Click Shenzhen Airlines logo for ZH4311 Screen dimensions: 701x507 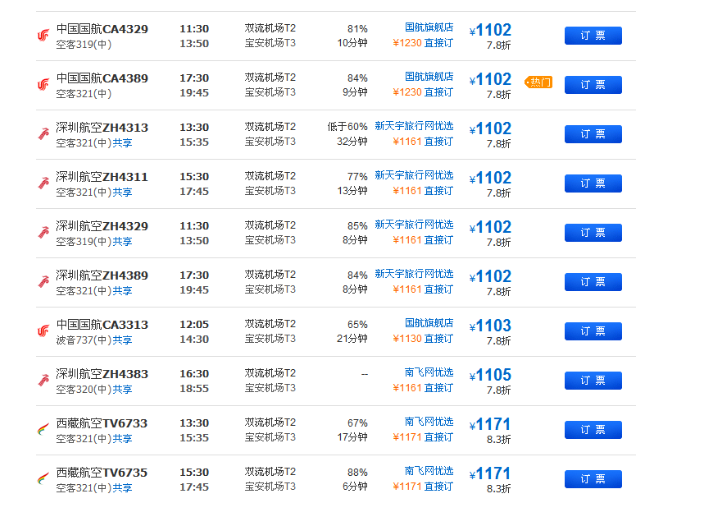43,183
